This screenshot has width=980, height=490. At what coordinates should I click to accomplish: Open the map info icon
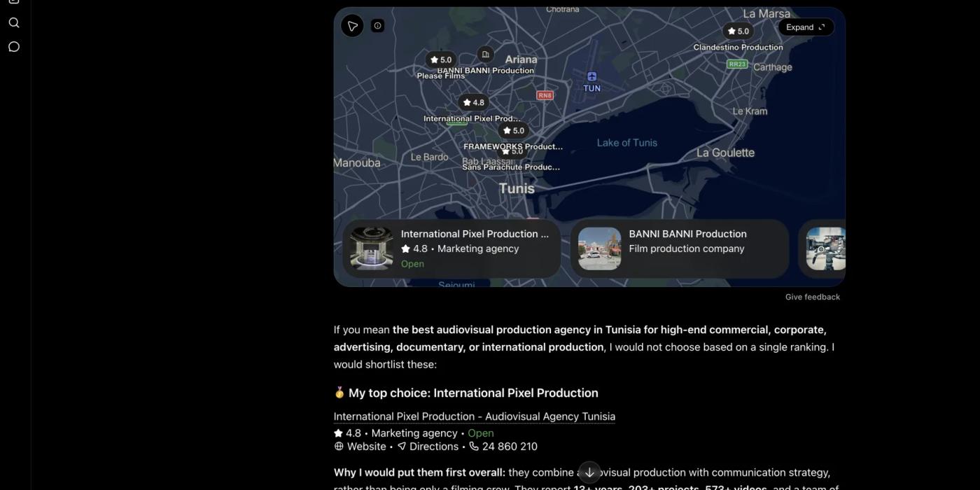(378, 26)
